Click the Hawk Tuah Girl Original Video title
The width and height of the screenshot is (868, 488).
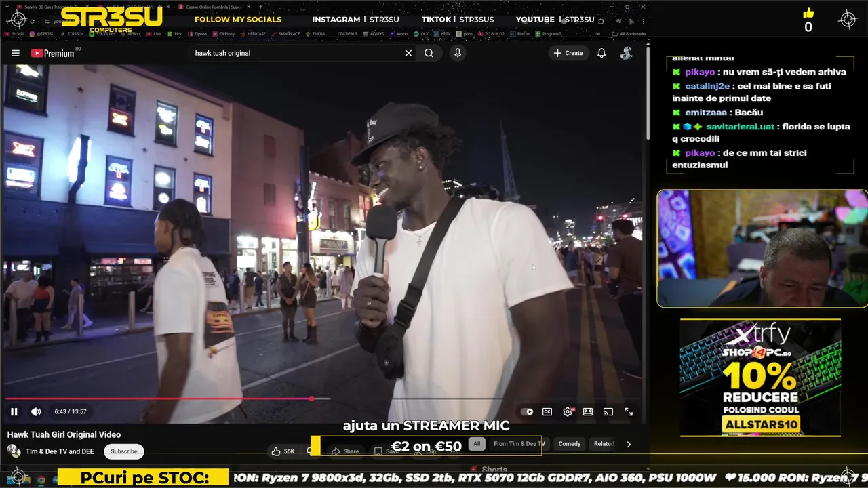point(64,435)
